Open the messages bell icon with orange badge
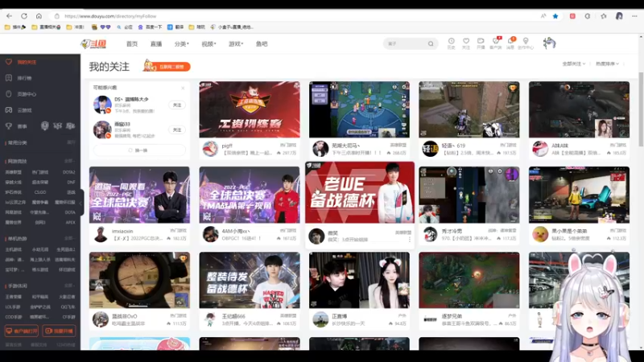644x362 pixels. click(510, 43)
